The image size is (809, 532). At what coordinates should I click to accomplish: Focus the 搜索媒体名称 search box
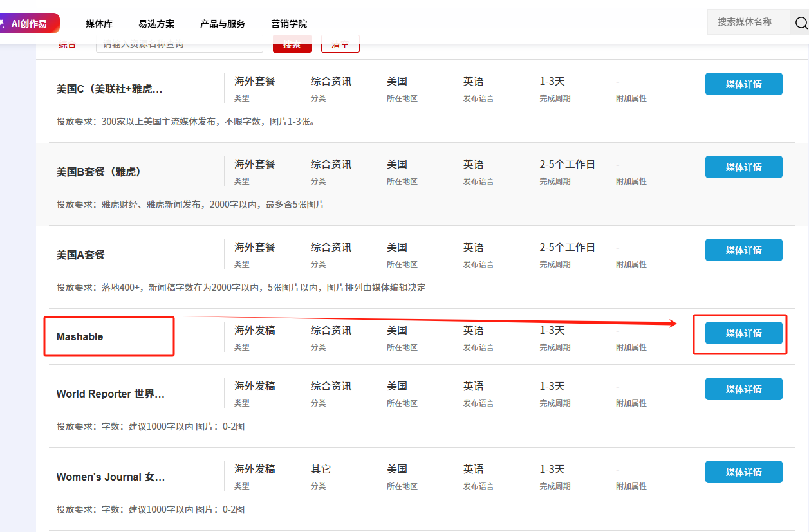(748, 22)
